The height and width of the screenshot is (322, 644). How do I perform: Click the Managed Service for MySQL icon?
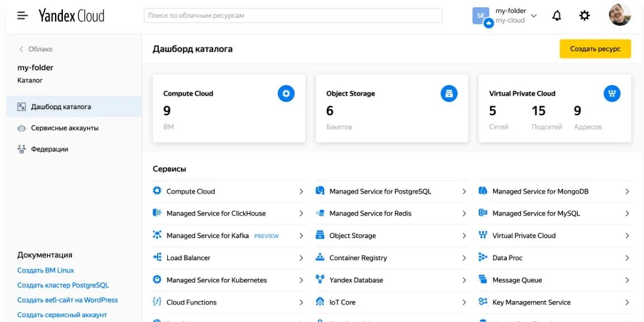click(483, 213)
